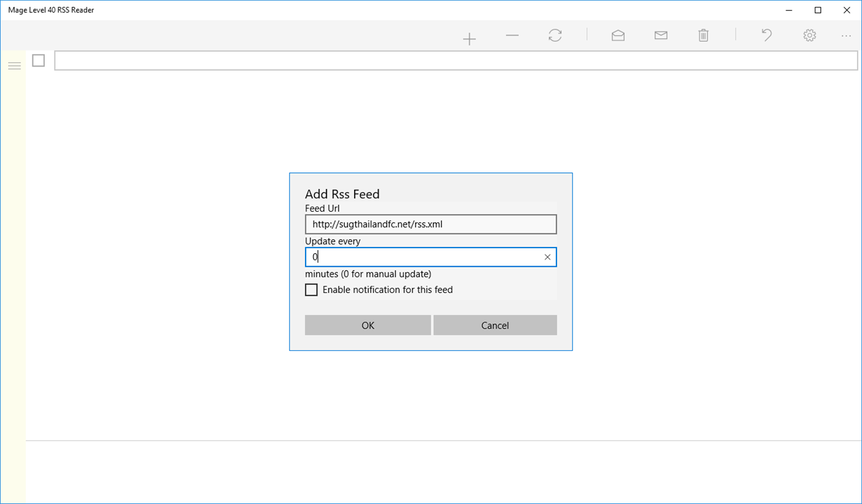
Task: Click inside the Update every minutes field
Action: [423, 257]
